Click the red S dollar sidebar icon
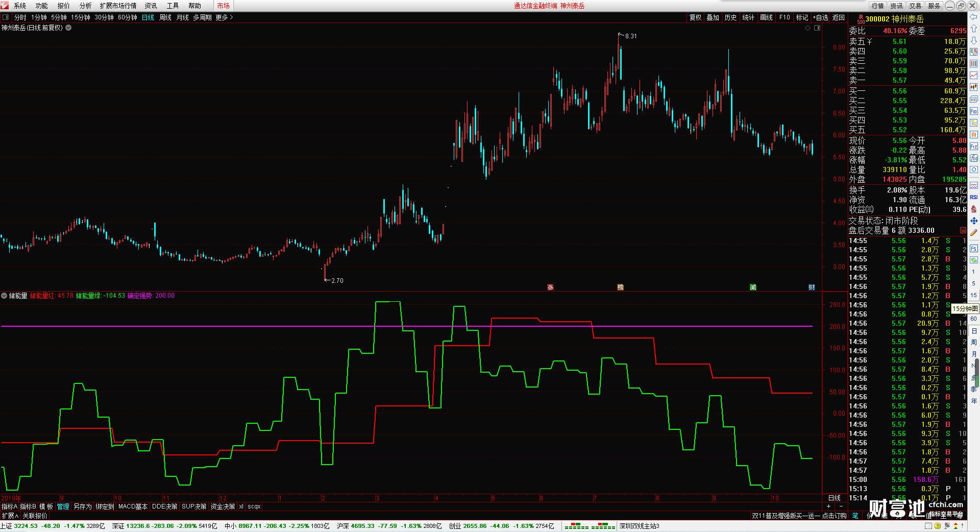This screenshot has width=980, height=532. (973, 209)
